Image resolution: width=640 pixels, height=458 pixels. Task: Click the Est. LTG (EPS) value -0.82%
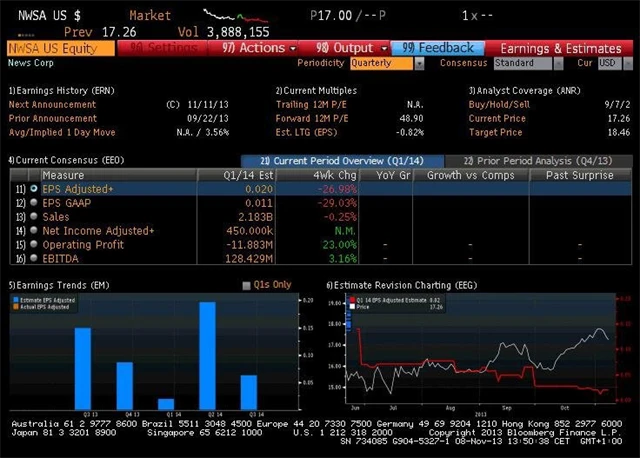tap(409, 132)
